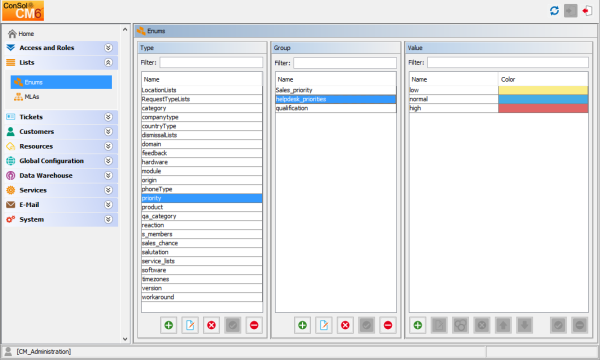Click the red logout icon
The width and height of the screenshot is (600, 360).
[587, 10]
